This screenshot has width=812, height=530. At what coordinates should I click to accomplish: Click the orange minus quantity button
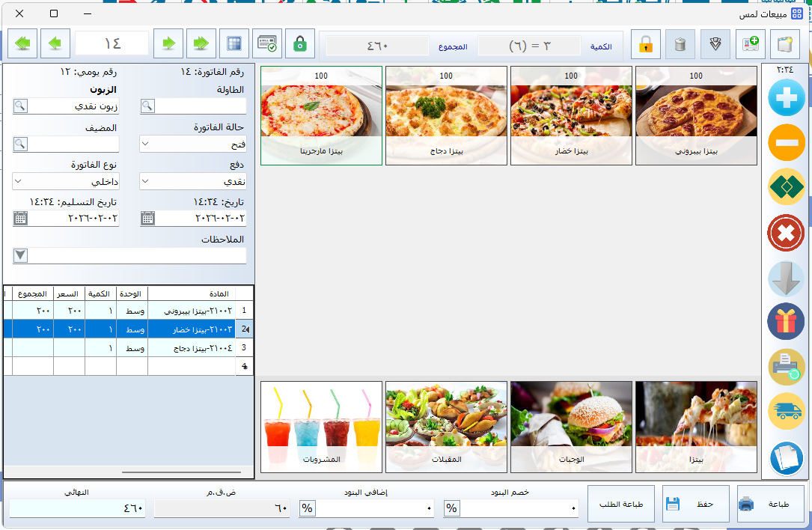click(x=786, y=142)
